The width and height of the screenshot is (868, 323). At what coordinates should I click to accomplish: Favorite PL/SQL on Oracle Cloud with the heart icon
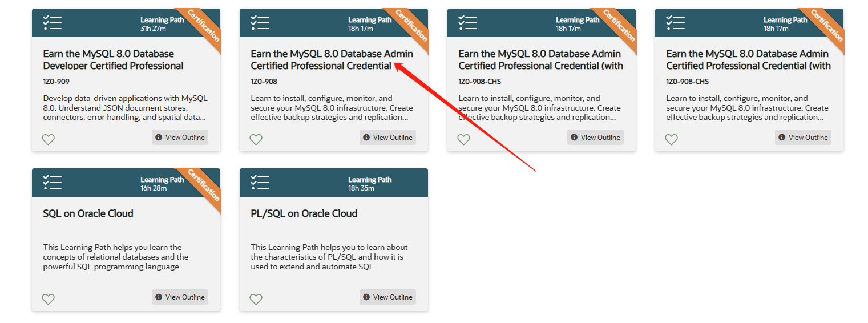click(x=256, y=298)
